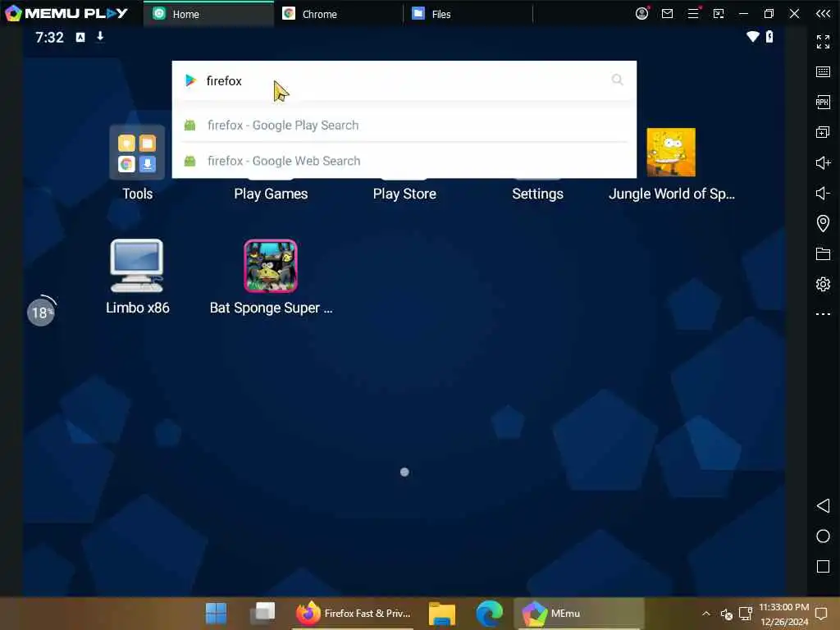The image size is (840, 630).
Task: Decrease volume with the speaker minus icon
Action: (823, 193)
